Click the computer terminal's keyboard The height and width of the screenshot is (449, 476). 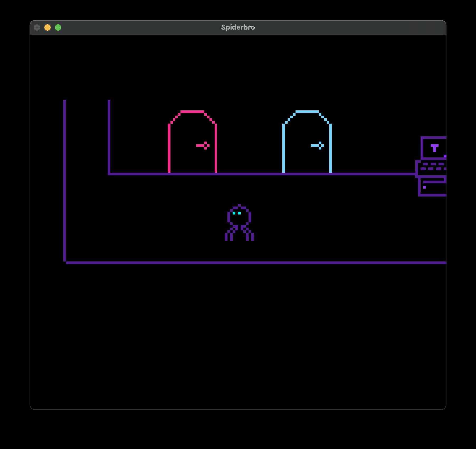pyautogui.click(x=432, y=167)
